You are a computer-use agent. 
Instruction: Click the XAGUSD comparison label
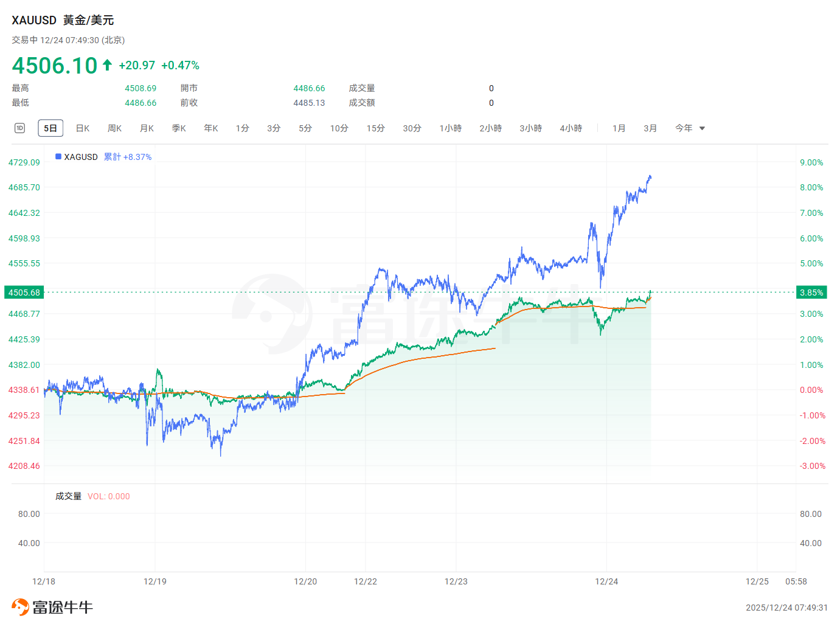pyautogui.click(x=81, y=157)
